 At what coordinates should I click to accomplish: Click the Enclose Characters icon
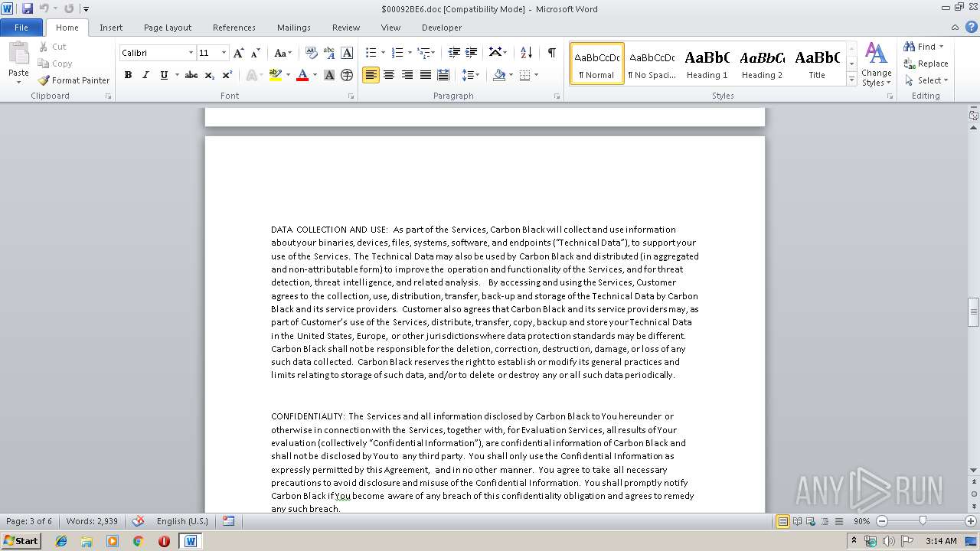[347, 75]
